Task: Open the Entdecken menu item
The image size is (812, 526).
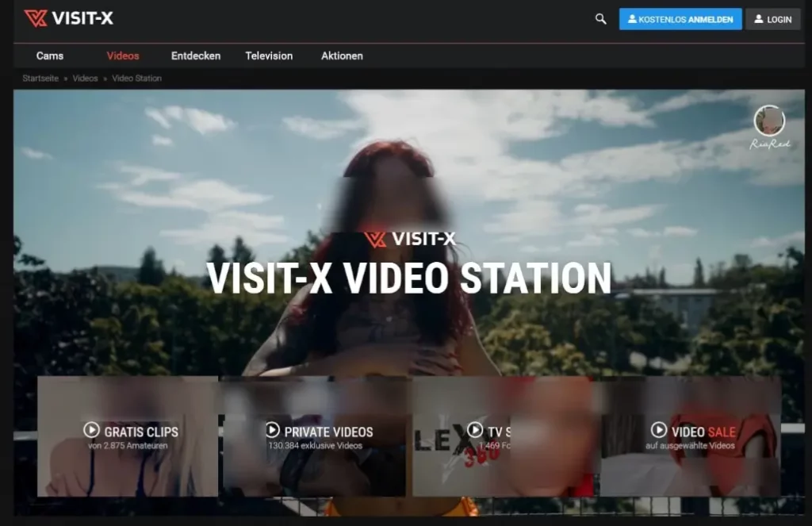Action: (195, 56)
